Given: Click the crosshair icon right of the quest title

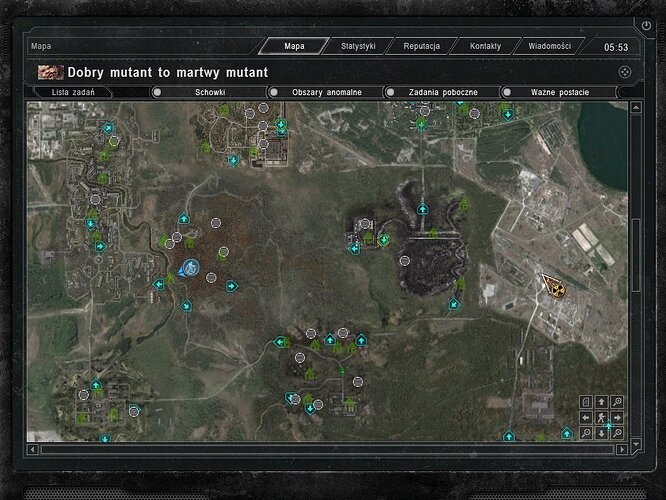Looking at the screenshot, I should pyautogui.click(x=624, y=72).
